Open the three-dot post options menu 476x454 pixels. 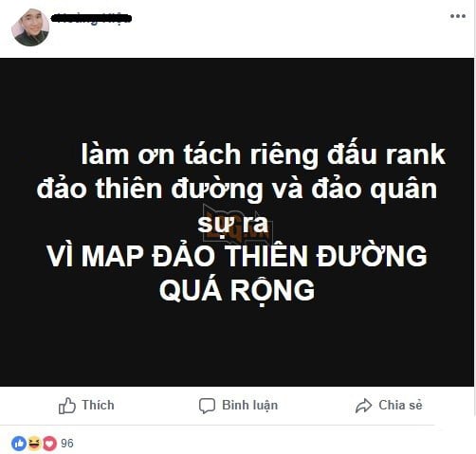click(x=458, y=16)
